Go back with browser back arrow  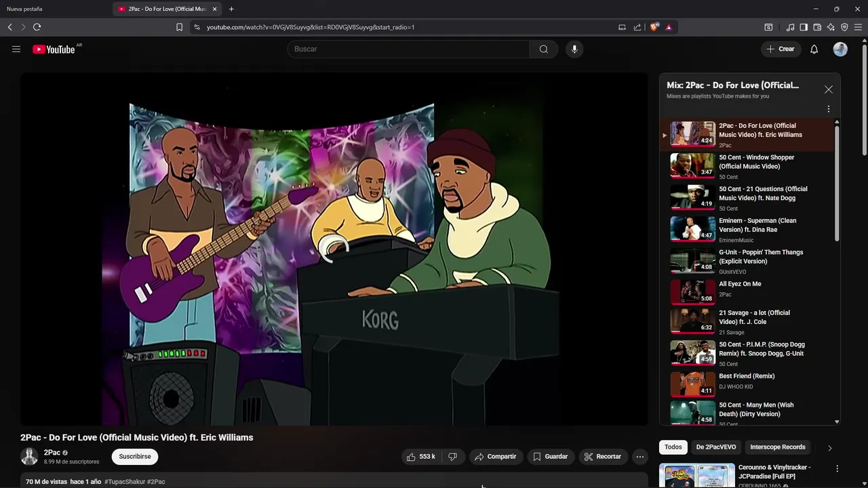(9, 27)
